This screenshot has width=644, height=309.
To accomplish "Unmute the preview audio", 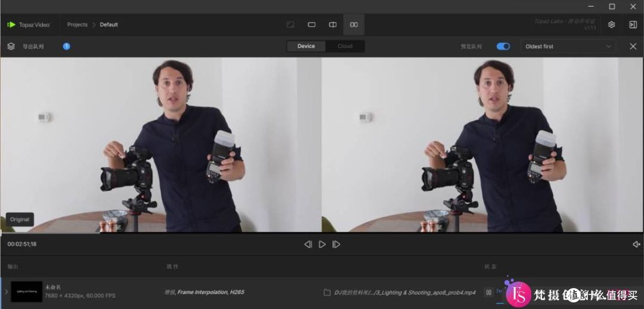I will click(x=636, y=245).
